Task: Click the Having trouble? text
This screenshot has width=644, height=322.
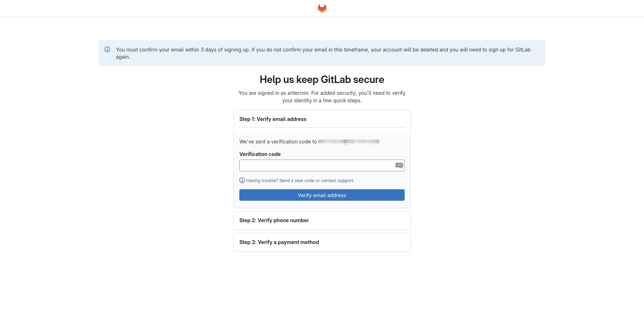Action: pos(262,181)
